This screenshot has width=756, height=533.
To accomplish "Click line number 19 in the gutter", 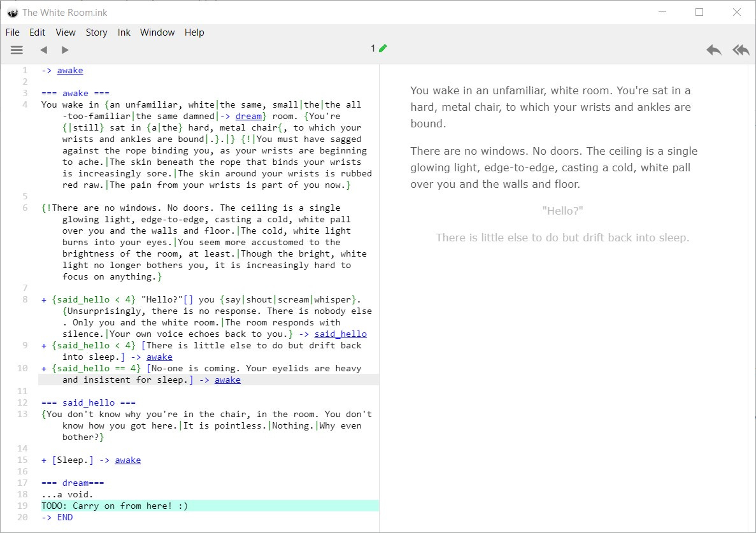I will point(23,506).
